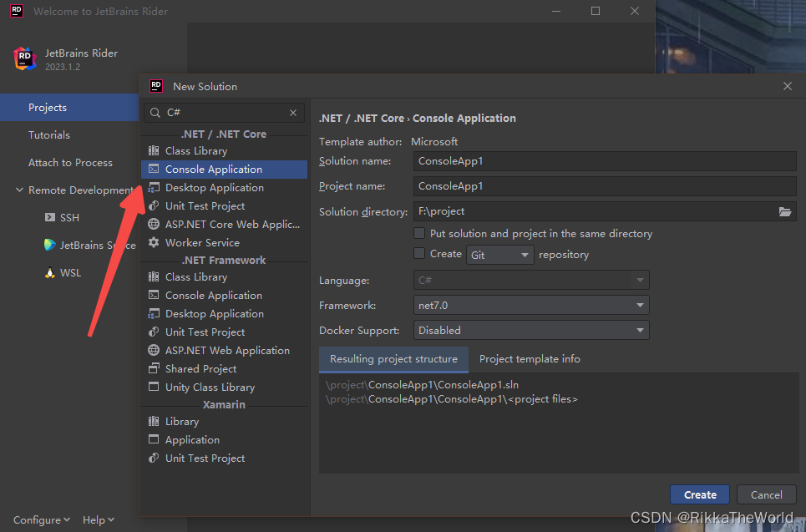Select .NET Framework Console Application template
The height and width of the screenshot is (532, 806).
tap(224, 295)
